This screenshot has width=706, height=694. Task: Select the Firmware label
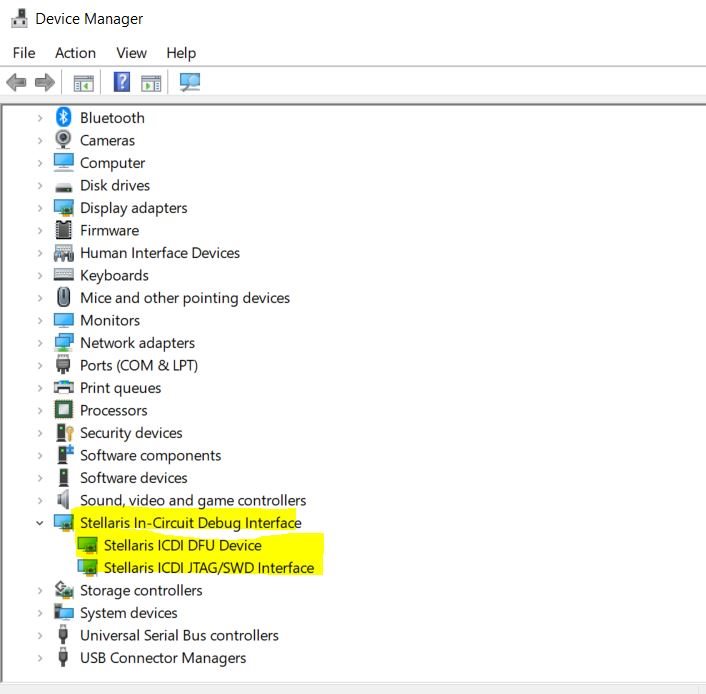109,231
